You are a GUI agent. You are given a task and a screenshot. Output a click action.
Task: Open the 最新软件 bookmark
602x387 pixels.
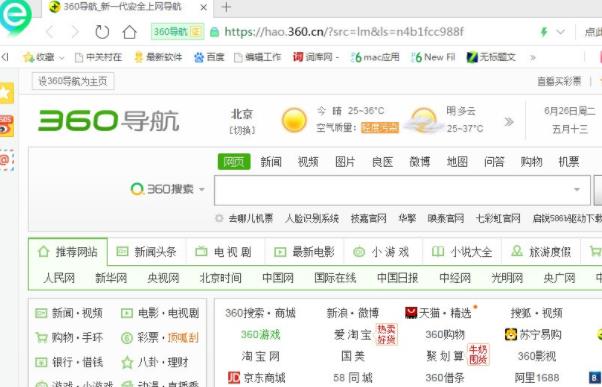158,57
